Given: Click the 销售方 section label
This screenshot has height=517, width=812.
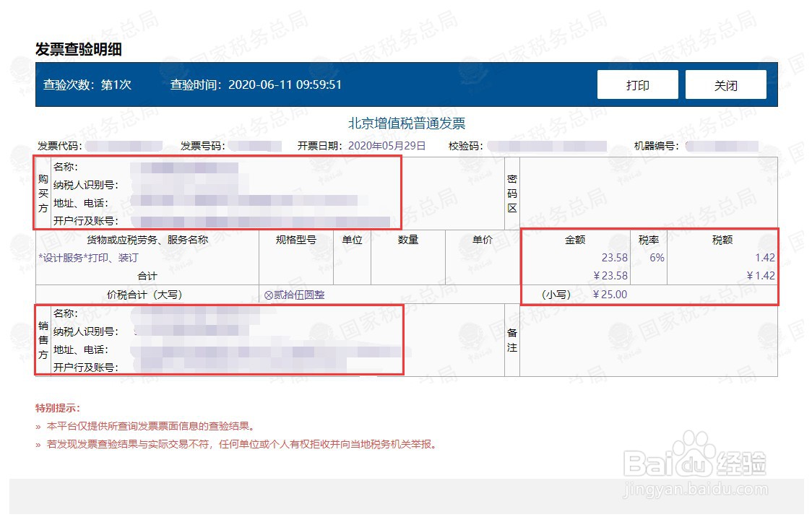Looking at the screenshot, I should 43,340.
